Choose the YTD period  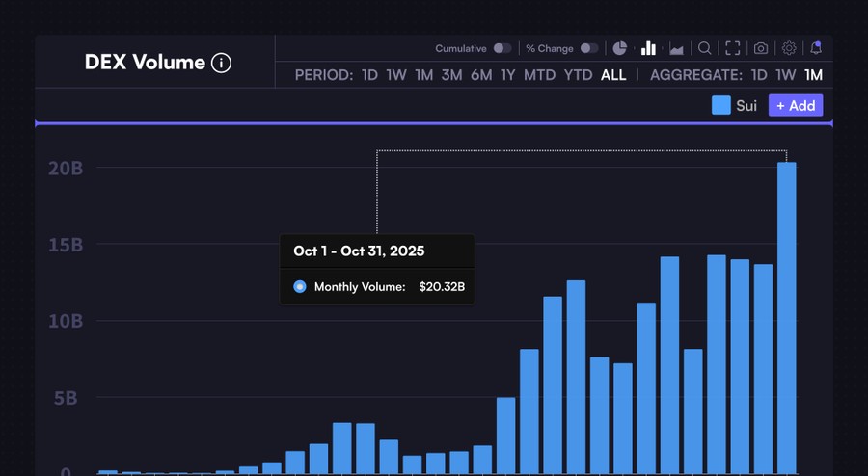point(578,75)
